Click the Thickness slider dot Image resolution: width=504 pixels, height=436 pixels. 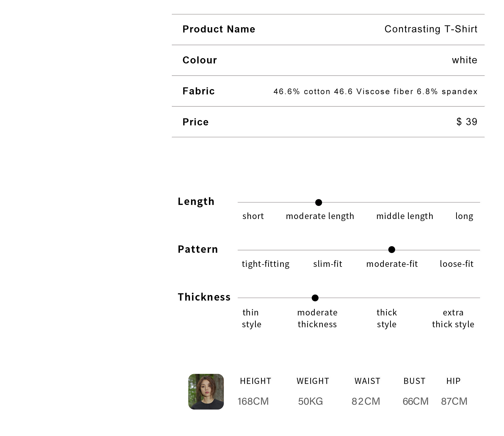[x=315, y=298]
